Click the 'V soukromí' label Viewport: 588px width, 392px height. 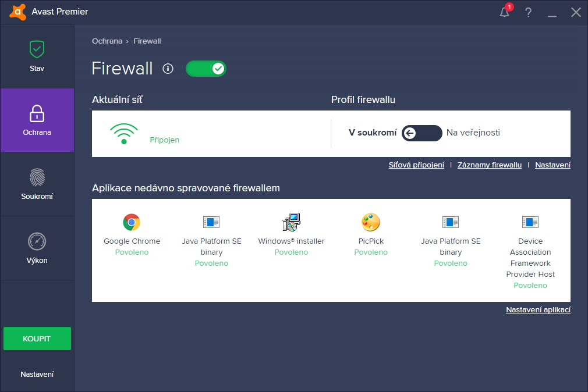tap(373, 133)
